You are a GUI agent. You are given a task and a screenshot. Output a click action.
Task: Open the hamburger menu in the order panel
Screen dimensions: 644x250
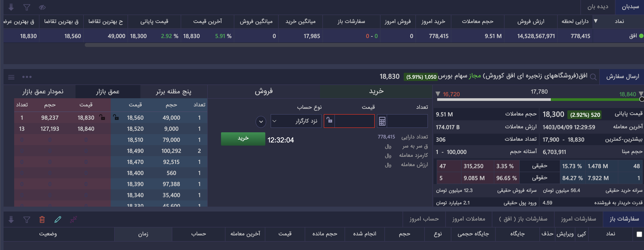point(11,77)
